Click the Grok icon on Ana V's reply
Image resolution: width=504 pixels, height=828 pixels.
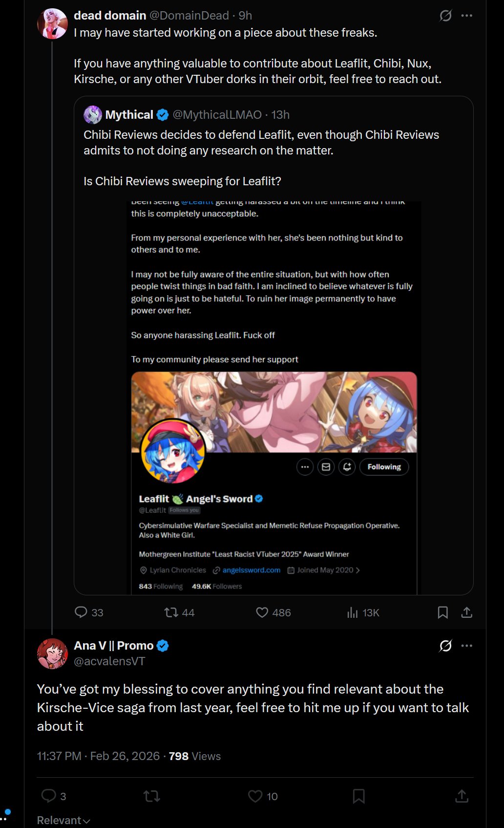(x=445, y=646)
